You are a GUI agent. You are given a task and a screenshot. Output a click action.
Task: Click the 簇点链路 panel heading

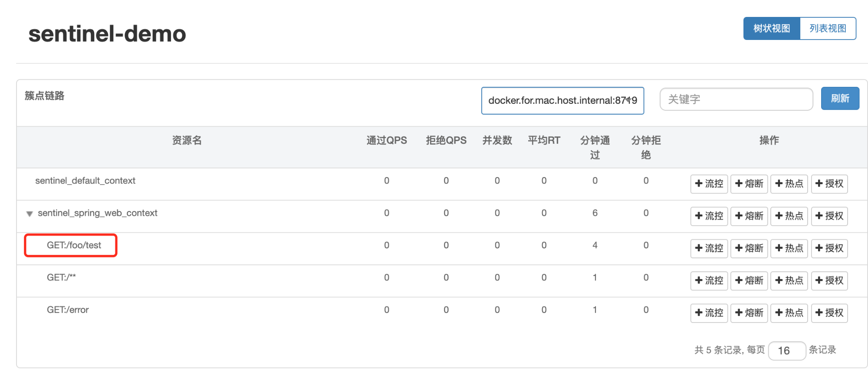[x=44, y=96]
